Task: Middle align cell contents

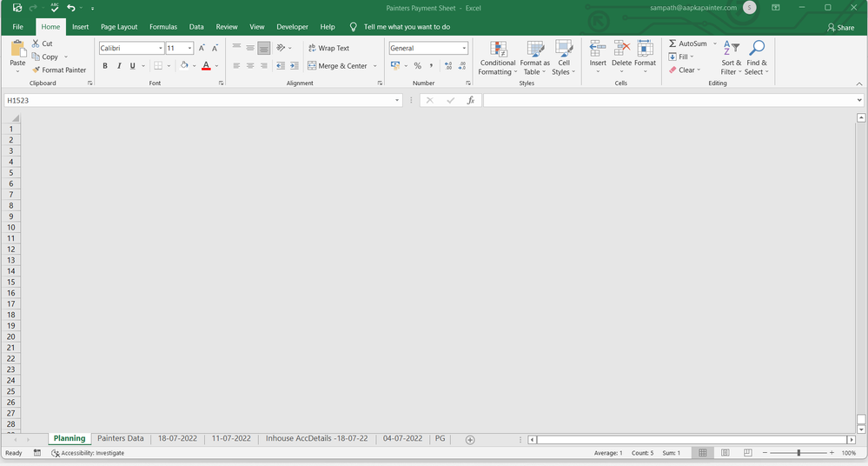Action: click(x=250, y=48)
